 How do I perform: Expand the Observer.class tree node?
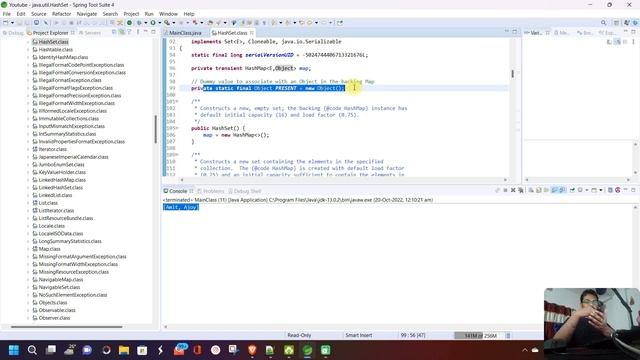28,318
